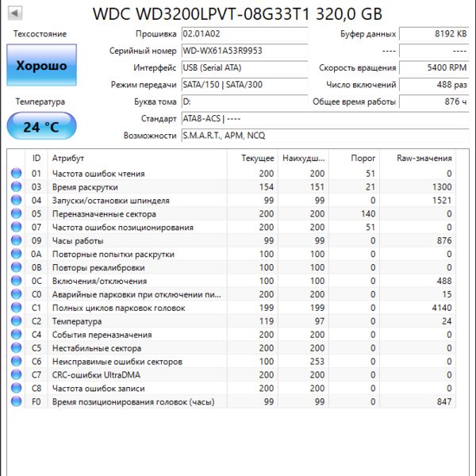Select status orb of row C0 Аварийные парковки

[17, 294]
